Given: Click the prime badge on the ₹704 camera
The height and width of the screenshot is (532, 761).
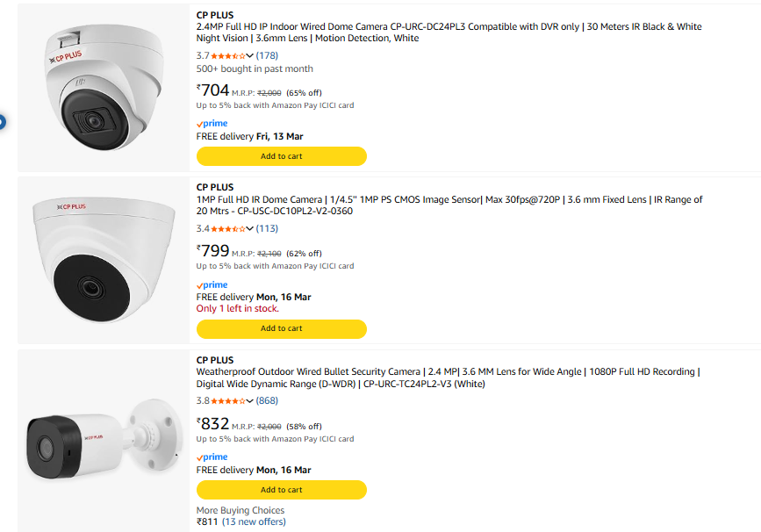Looking at the screenshot, I should [212, 124].
